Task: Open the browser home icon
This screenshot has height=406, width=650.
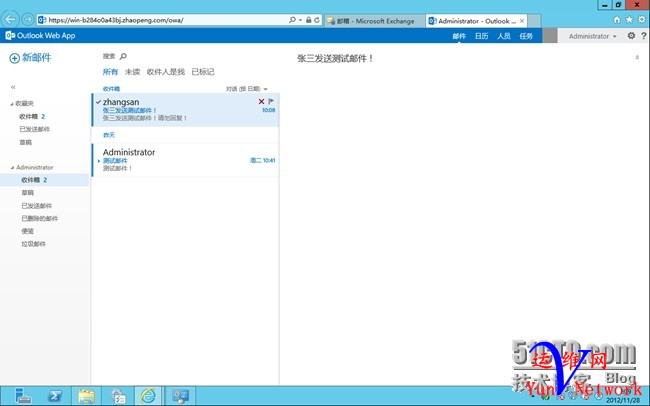Action: click(617, 20)
